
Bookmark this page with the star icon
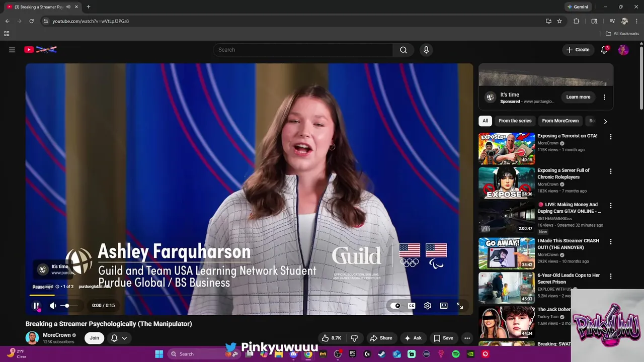pos(559,21)
